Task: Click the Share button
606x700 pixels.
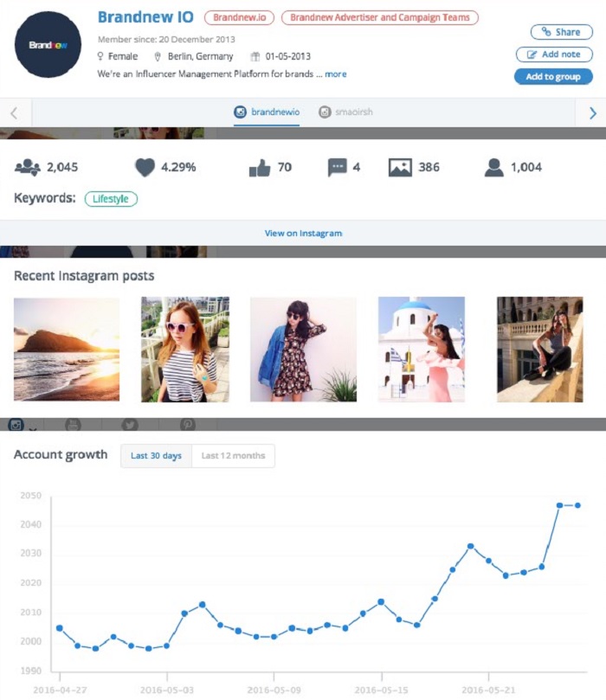Action: pos(561,32)
